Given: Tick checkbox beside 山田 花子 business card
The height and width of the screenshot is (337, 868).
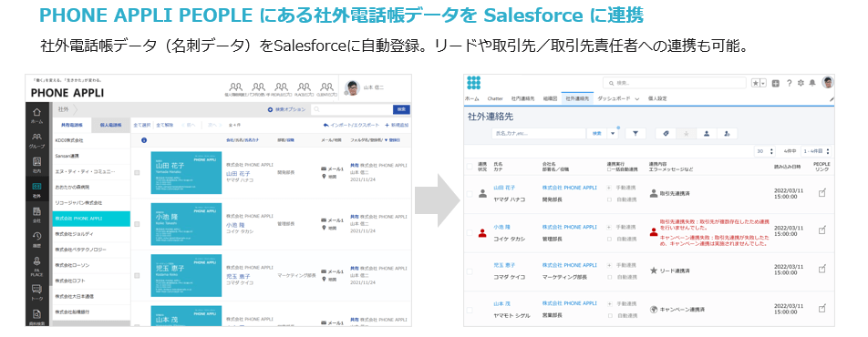Looking at the screenshot, I should 138,173.
